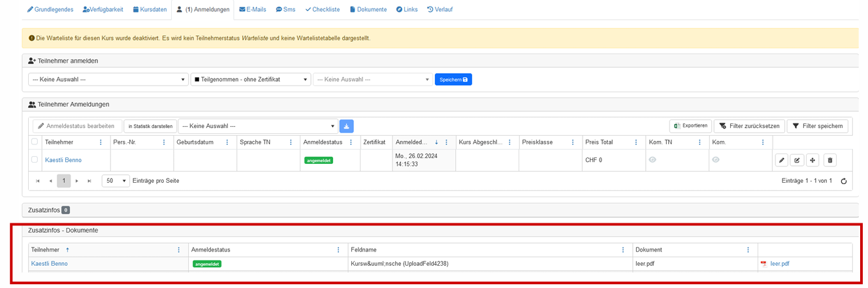Open the 50 entries per page dropdown
Screen dimensions: 868x288
pos(116,181)
